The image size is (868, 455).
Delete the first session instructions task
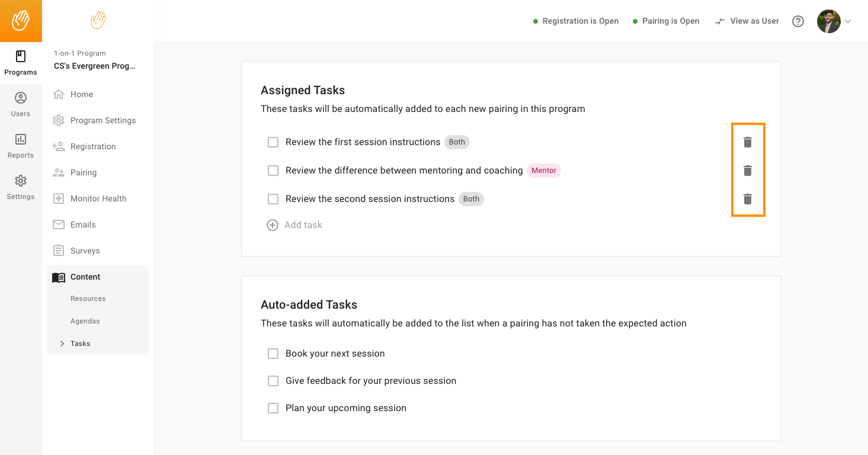click(x=748, y=142)
